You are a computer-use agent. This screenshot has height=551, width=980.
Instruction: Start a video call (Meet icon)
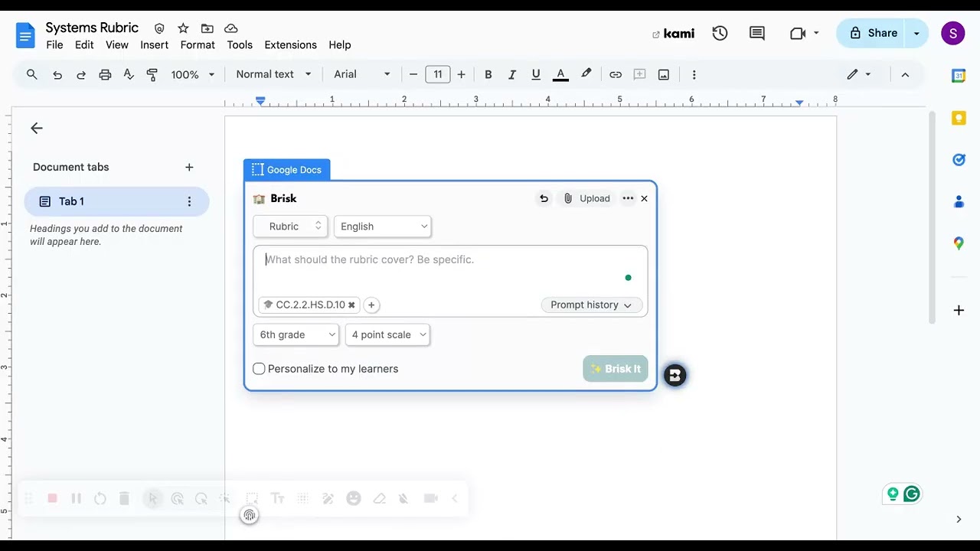(x=798, y=33)
